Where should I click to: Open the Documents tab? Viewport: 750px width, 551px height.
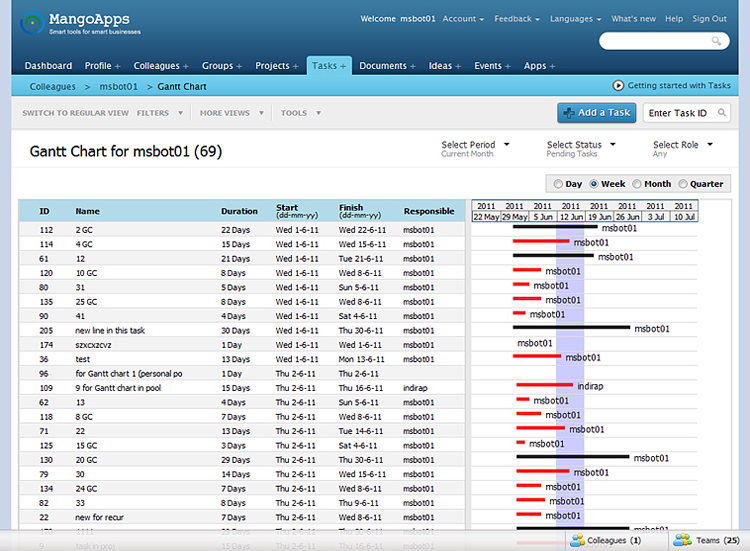(x=383, y=66)
